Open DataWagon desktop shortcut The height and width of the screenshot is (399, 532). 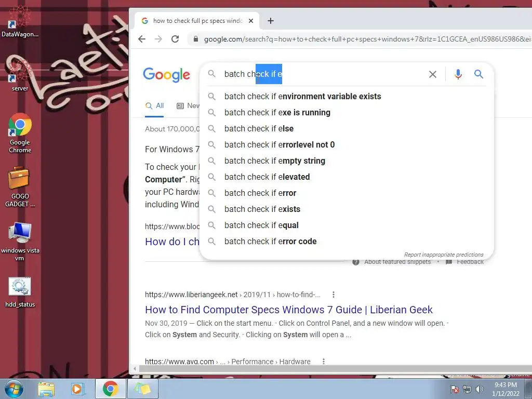(20, 22)
